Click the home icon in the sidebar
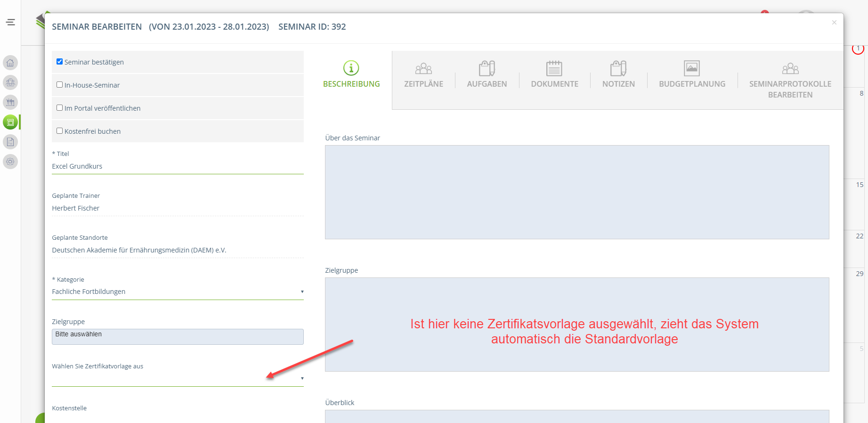The width and height of the screenshot is (868, 423). click(10, 63)
